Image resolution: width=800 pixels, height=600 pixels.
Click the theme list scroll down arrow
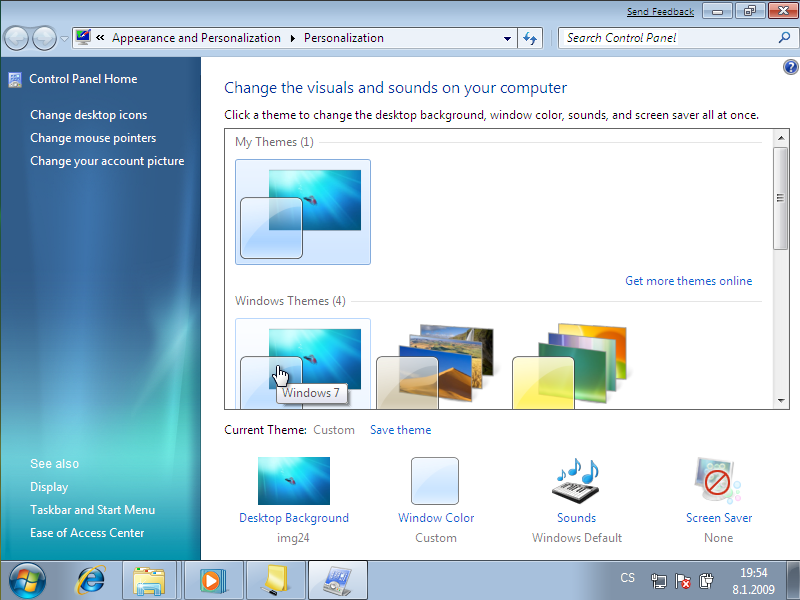(x=781, y=401)
